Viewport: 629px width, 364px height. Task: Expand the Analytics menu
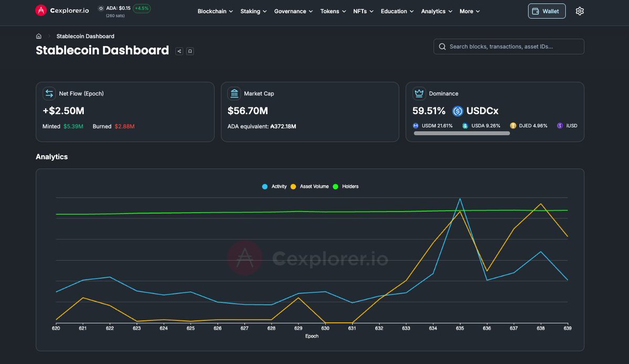tap(436, 11)
